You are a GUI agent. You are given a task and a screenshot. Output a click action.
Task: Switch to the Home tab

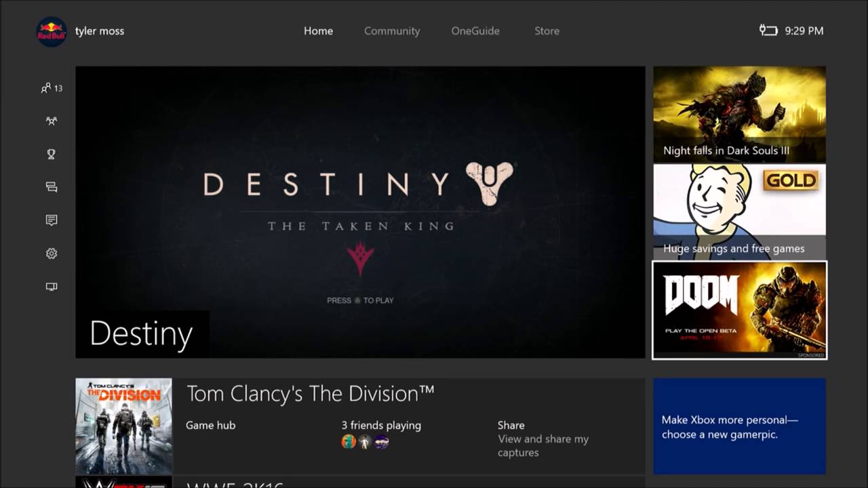(318, 31)
